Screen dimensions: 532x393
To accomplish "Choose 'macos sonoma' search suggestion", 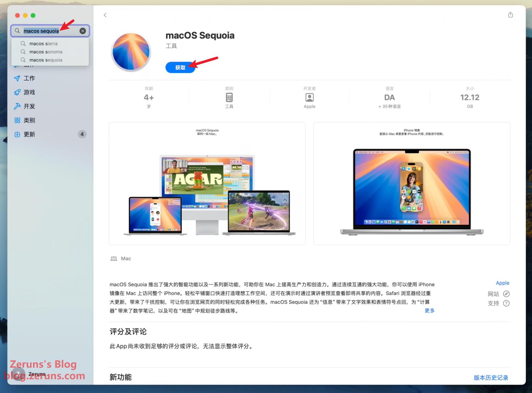I will point(46,52).
